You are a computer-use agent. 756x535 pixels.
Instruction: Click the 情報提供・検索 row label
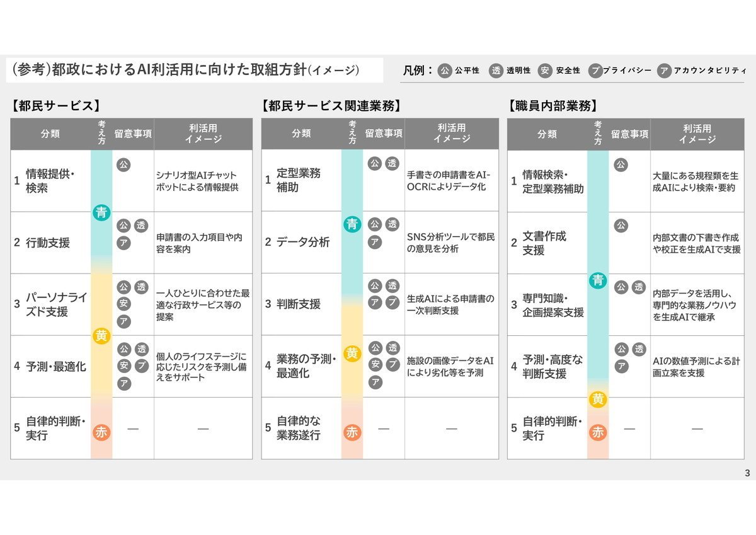[x=50, y=181]
